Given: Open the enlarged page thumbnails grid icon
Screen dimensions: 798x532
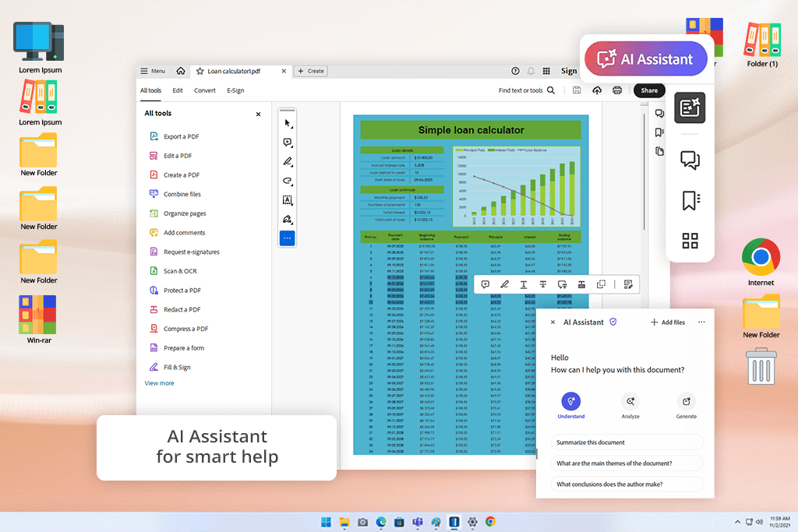Looking at the screenshot, I should pyautogui.click(x=690, y=241).
